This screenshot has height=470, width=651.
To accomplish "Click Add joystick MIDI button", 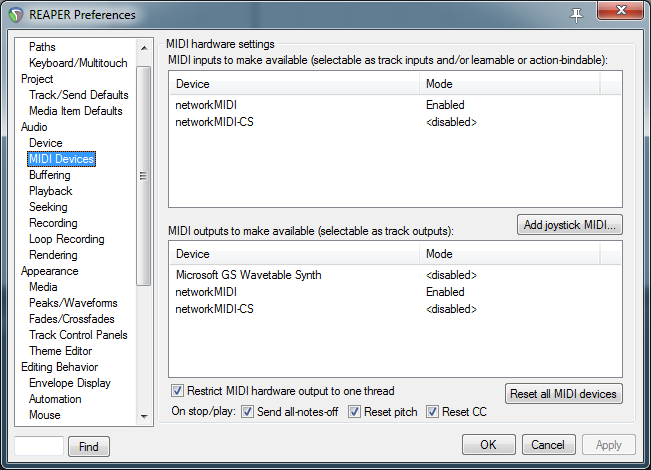I will click(x=570, y=225).
